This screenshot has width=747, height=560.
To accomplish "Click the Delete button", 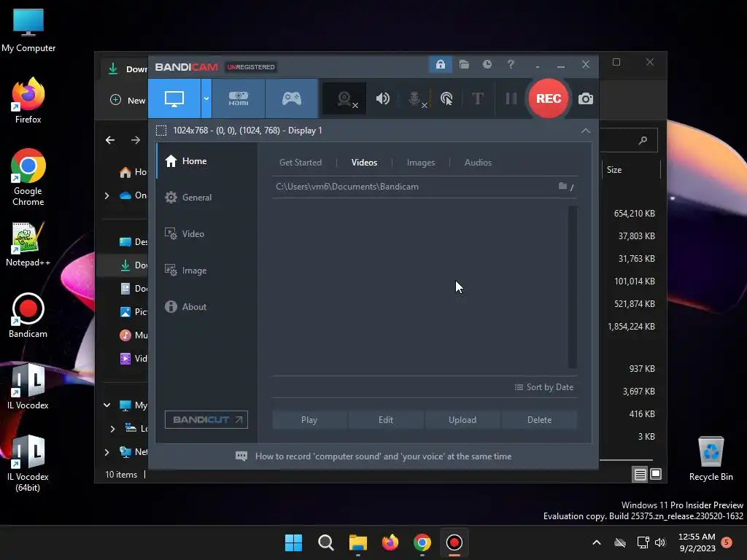I will click(x=539, y=420).
